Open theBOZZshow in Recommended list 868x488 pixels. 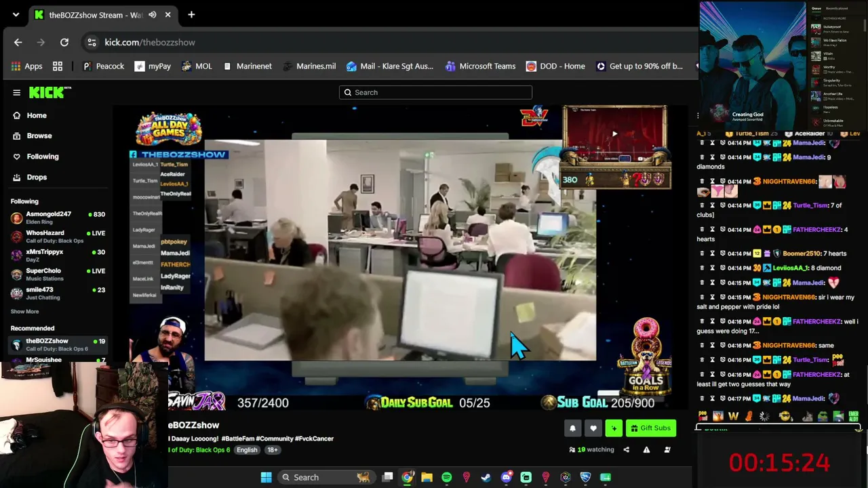coord(58,344)
